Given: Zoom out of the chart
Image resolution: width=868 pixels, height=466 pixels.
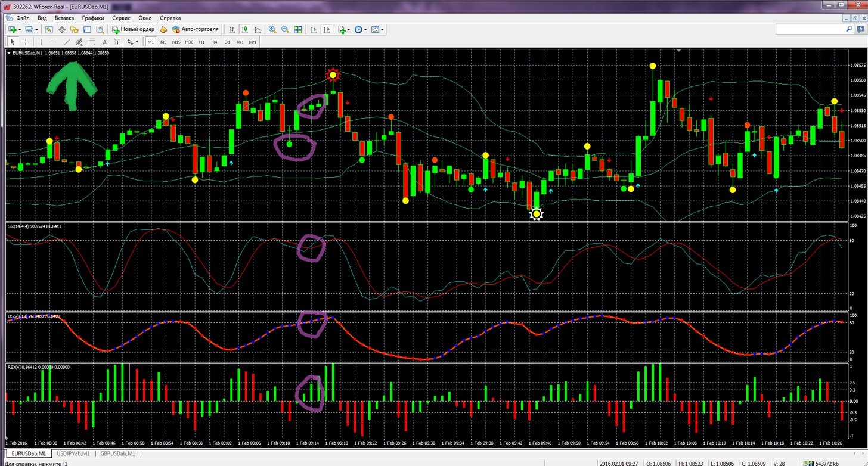Looking at the screenshot, I should click(x=285, y=29).
